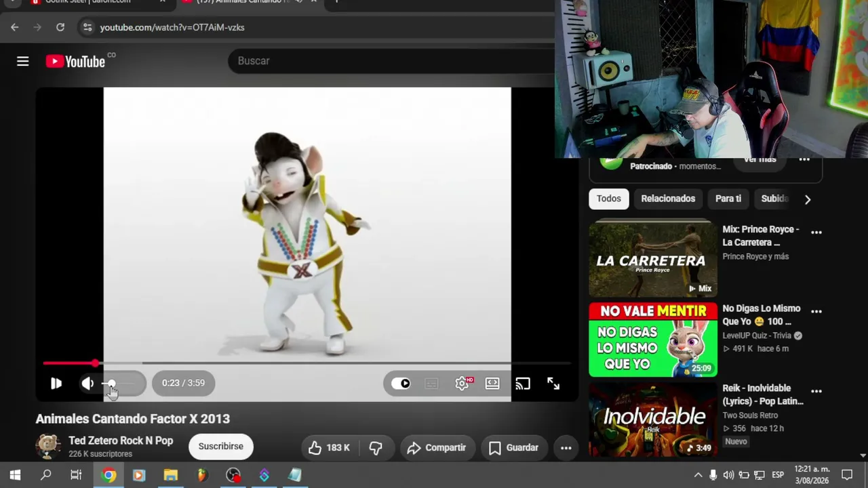This screenshot has width=868, height=488.
Task: Select the Para ti filter chip
Action: coord(728,199)
